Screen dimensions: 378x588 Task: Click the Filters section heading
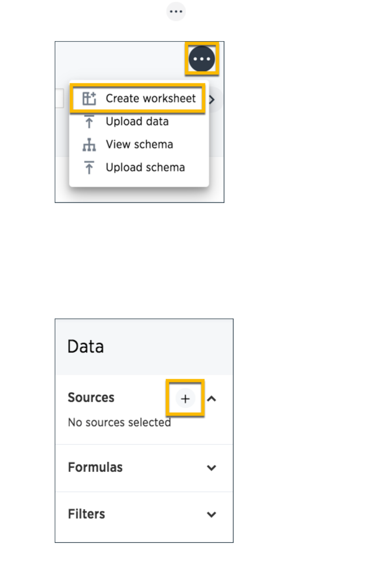point(87,514)
